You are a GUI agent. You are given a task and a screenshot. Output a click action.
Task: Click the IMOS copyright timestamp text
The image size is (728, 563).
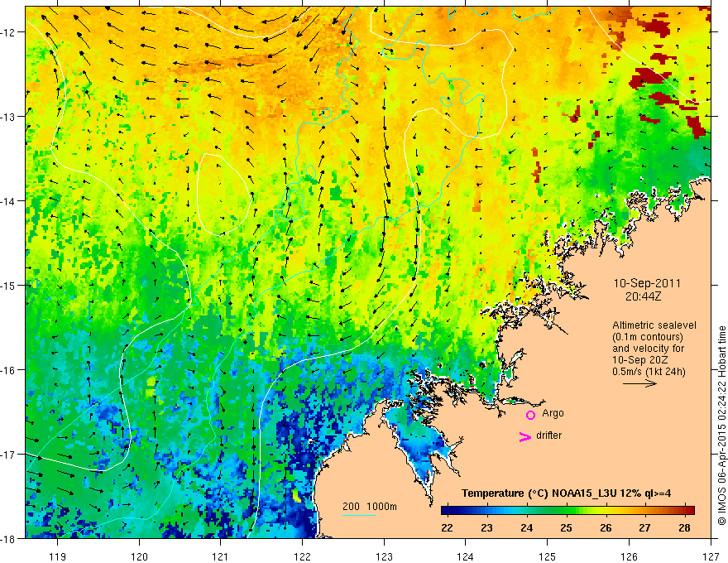tap(721, 425)
